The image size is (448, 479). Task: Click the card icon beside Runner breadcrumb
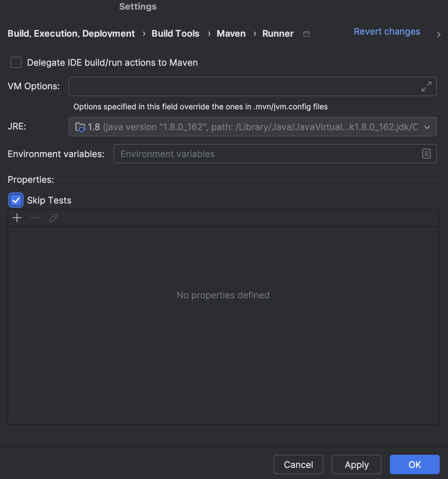306,34
